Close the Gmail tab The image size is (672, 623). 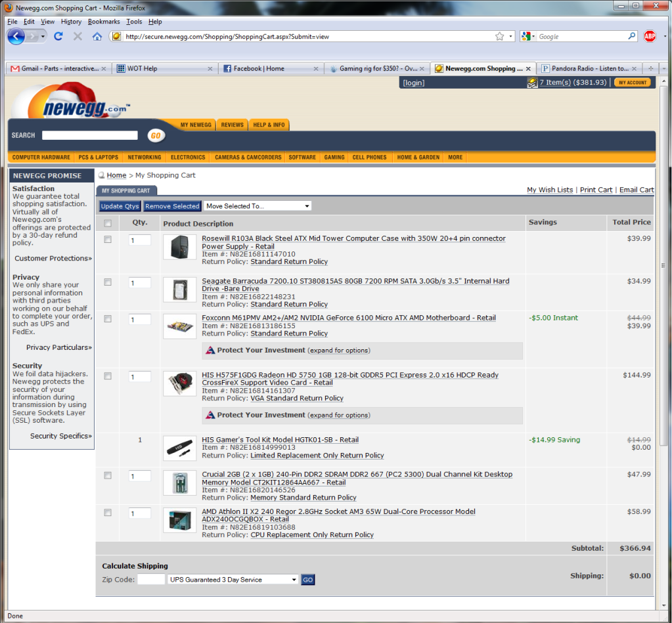pos(104,68)
